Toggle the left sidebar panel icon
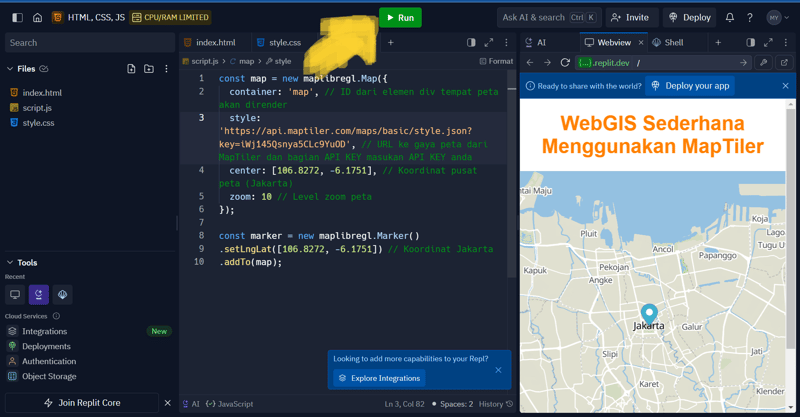 17,17
